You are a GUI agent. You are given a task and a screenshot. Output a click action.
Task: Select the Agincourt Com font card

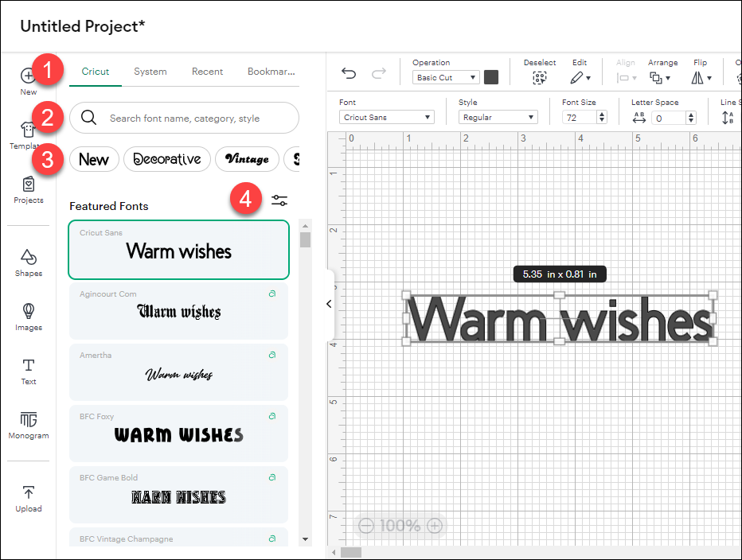(179, 311)
